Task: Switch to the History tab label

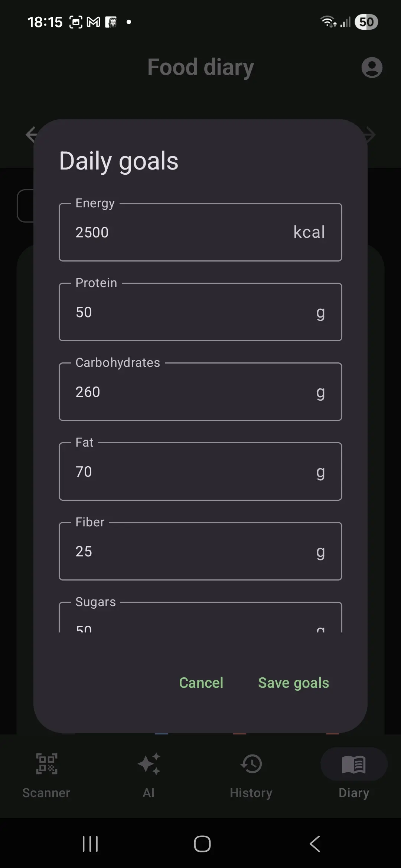Action: click(251, 793)
